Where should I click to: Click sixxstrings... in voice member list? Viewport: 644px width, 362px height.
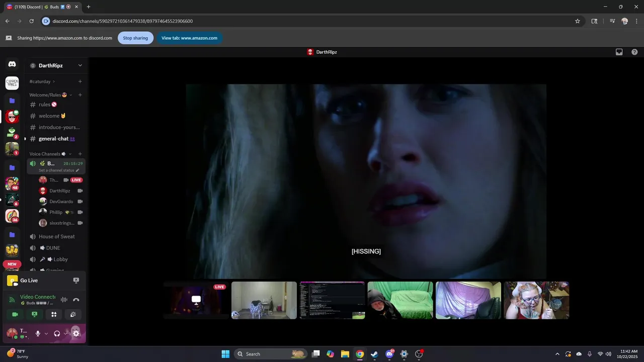pyautogui.click(x=61, y=223)
